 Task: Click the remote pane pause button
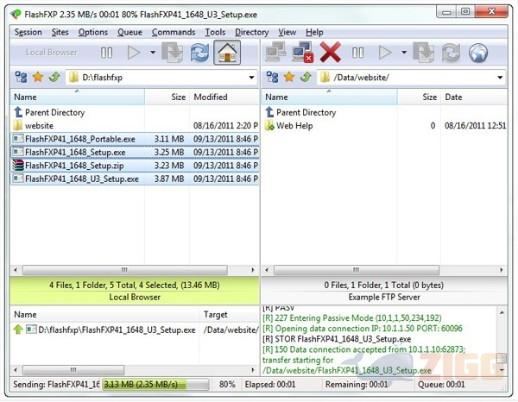coord(358,52)
